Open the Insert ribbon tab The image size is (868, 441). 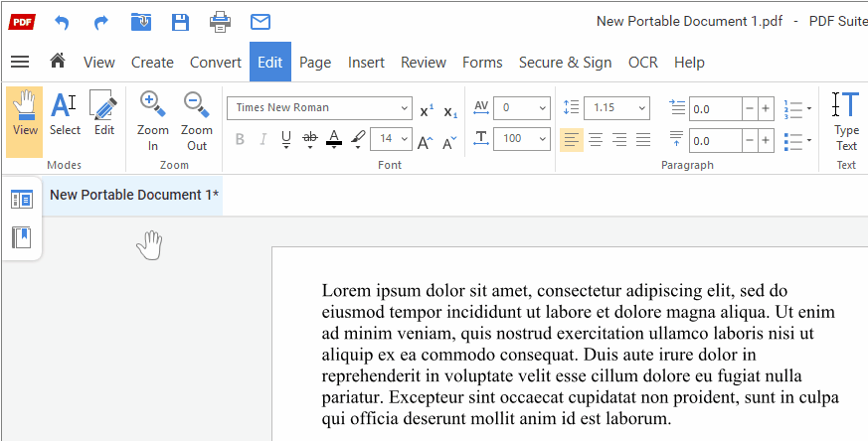[366, 62]
